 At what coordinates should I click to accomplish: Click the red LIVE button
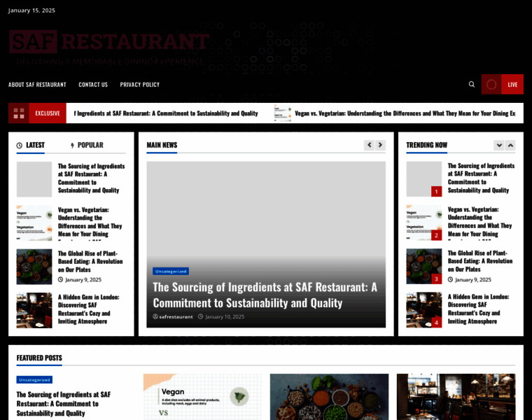point(512,85)
